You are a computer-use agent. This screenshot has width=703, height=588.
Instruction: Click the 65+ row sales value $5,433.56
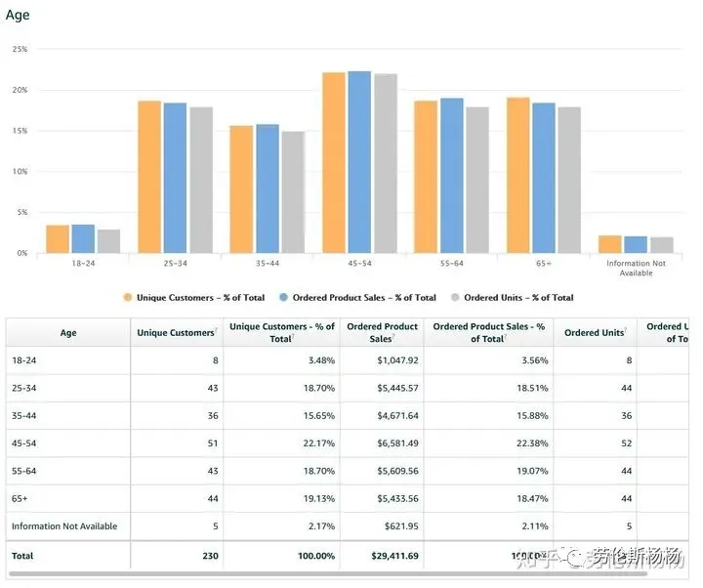point(397,499)
